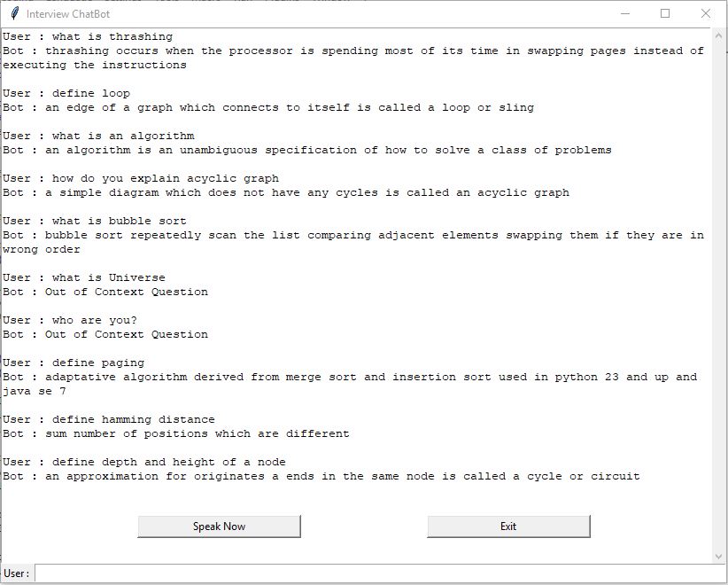This screenshot has height=585, width=728.
Task: Maximize the Interview ChatBot window
Action: pos(665,13)
